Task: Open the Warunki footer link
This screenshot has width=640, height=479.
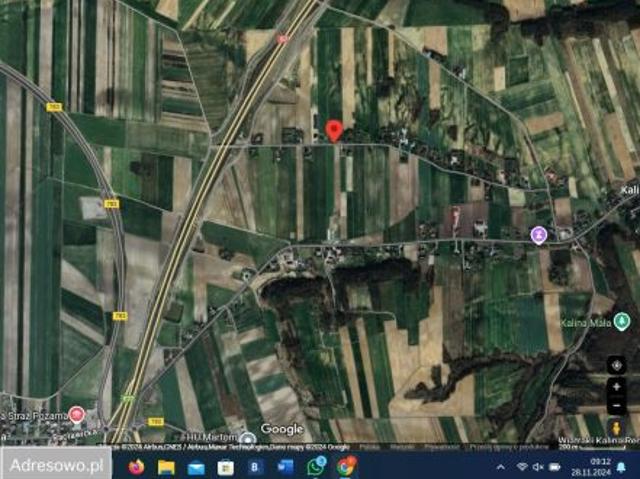Action: (x=402, y=447)
